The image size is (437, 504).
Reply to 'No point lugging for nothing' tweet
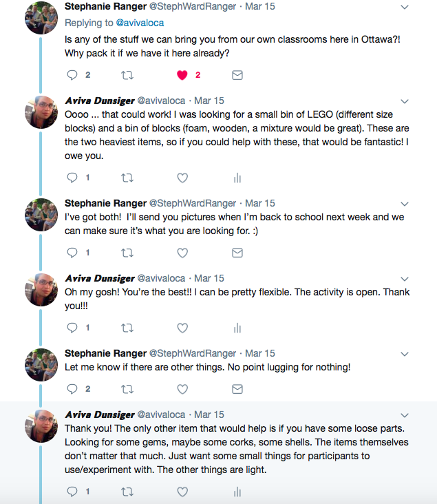[72, 389]
